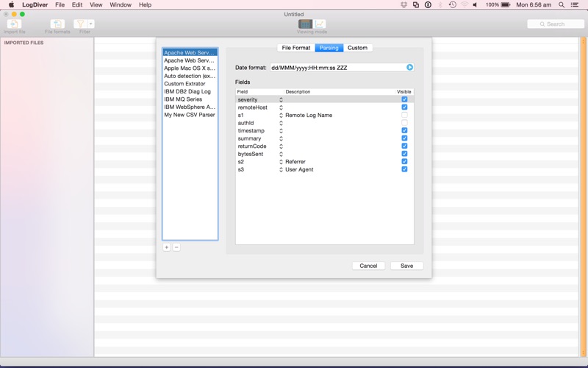Open the battery status icon
Screen dimensions: 588x368
pyautogui.click(x=506, y=5)
